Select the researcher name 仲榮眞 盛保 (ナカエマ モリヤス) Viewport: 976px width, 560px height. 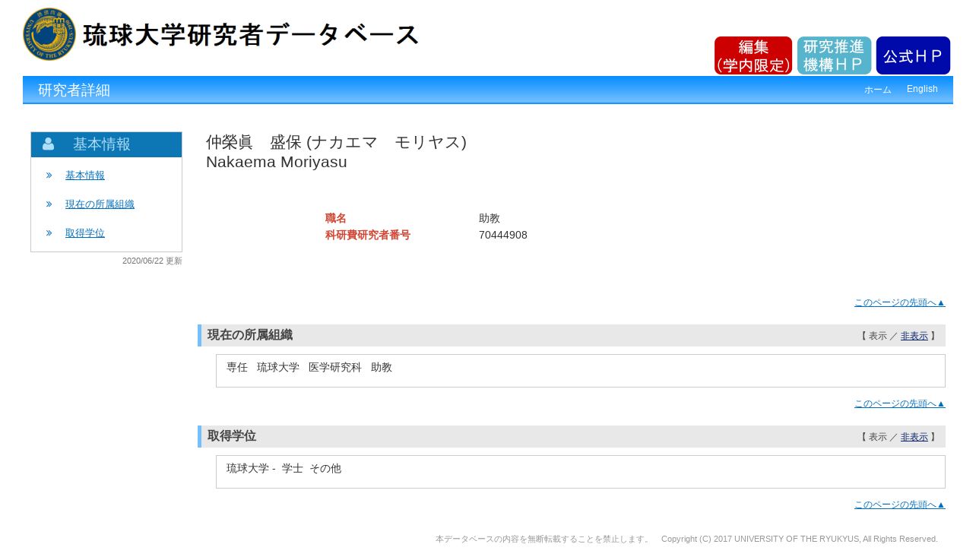pyautogui.click(x=336, y=142)
